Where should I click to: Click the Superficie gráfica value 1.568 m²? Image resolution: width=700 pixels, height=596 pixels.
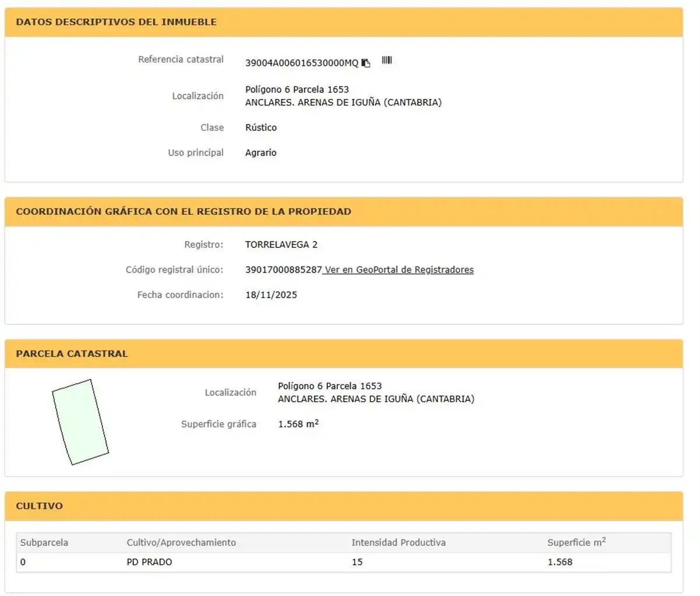pyautogui.click(x=298, y=424)
